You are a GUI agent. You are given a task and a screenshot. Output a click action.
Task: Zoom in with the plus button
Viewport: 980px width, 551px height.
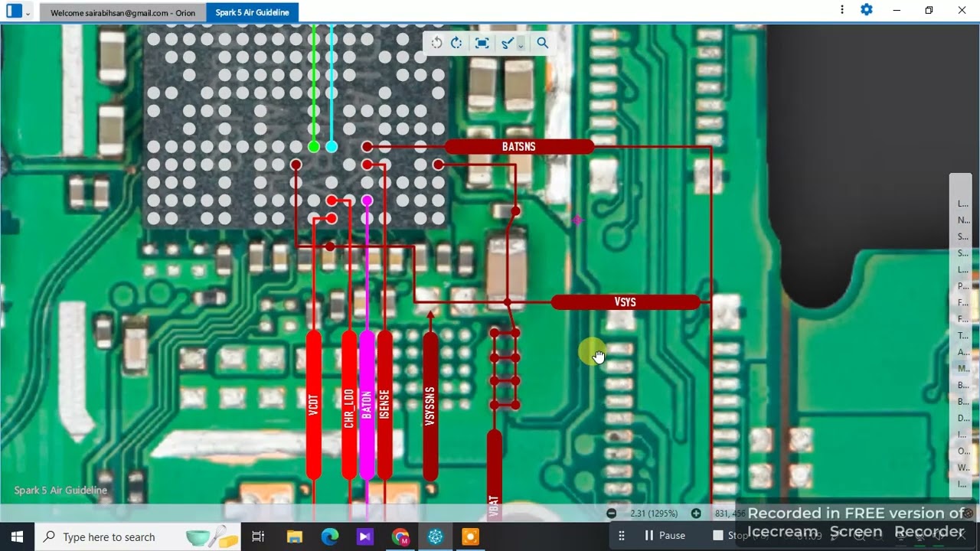tap(696, 514)
